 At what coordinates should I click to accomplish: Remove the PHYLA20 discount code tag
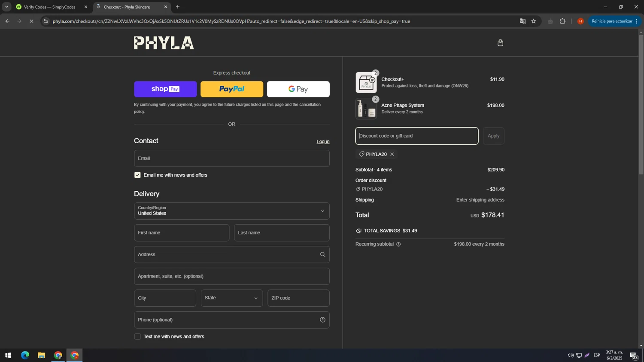click(x=392, y=154)
